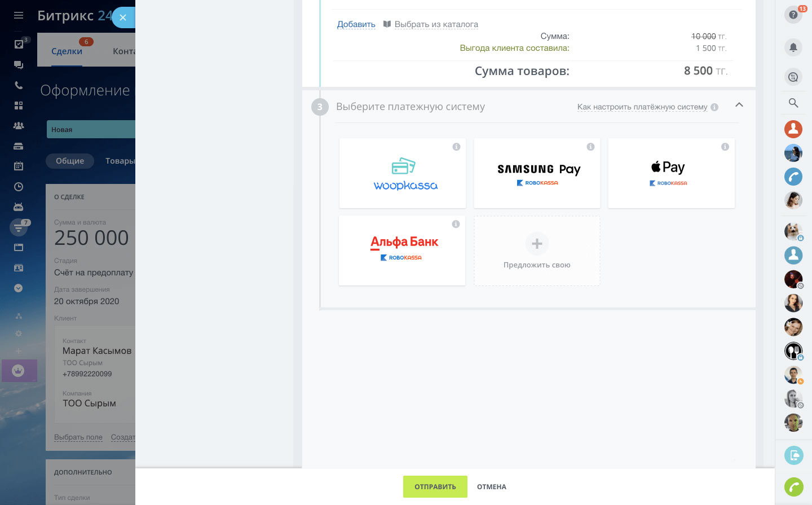Choose Apple Pay payment option
The width and height of the screenshot is (812, 505).
671,173
